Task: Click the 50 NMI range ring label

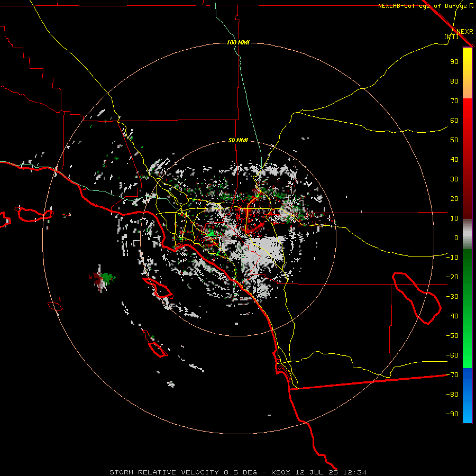Action: pyautogui.click(x=238, y=140)
